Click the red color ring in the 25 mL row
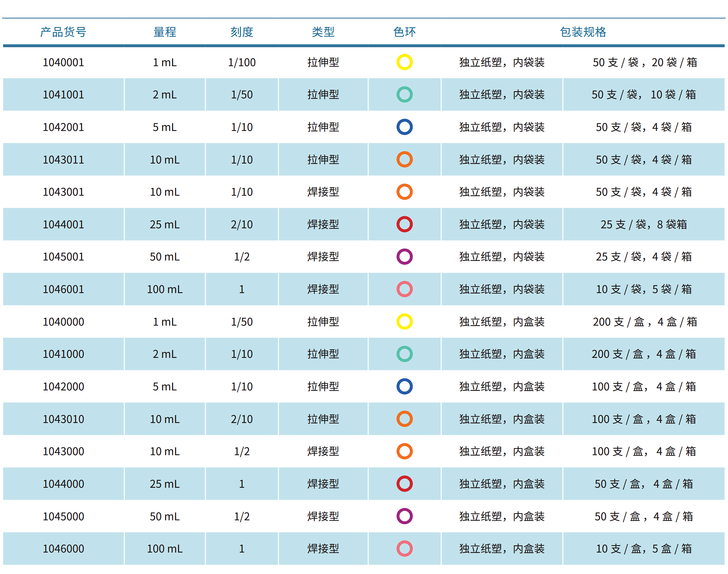Screen dimensions: 728x574 (404, 224)
